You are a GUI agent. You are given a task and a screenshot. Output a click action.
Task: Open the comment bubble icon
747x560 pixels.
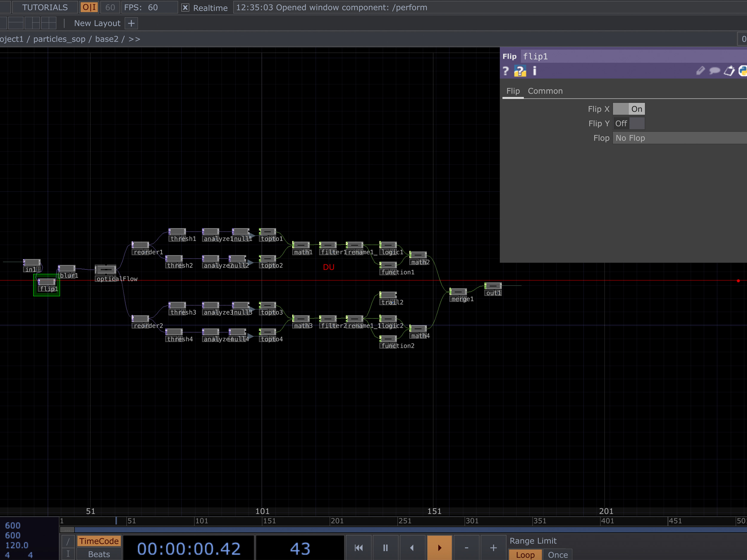pos(715,71)
